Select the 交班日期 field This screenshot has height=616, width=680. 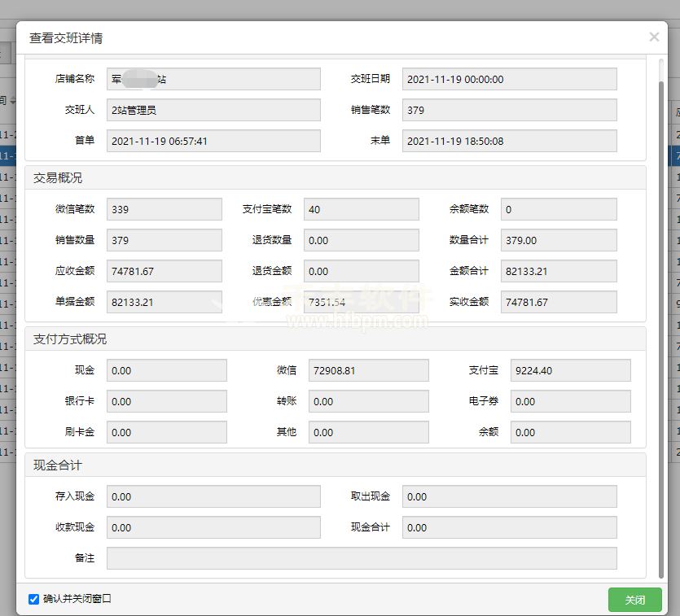[x=509, y=79]
